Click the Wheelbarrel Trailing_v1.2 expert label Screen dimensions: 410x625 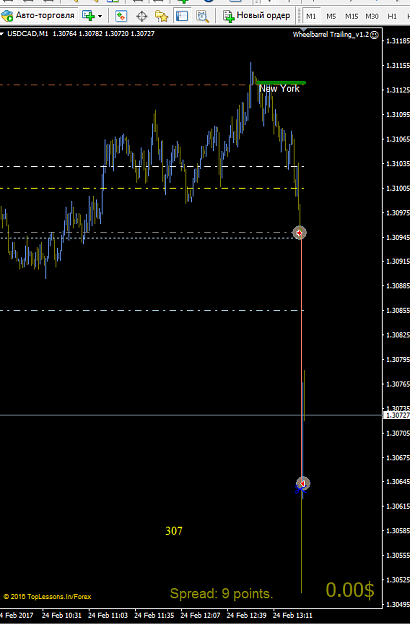click(x=331, y=35)
